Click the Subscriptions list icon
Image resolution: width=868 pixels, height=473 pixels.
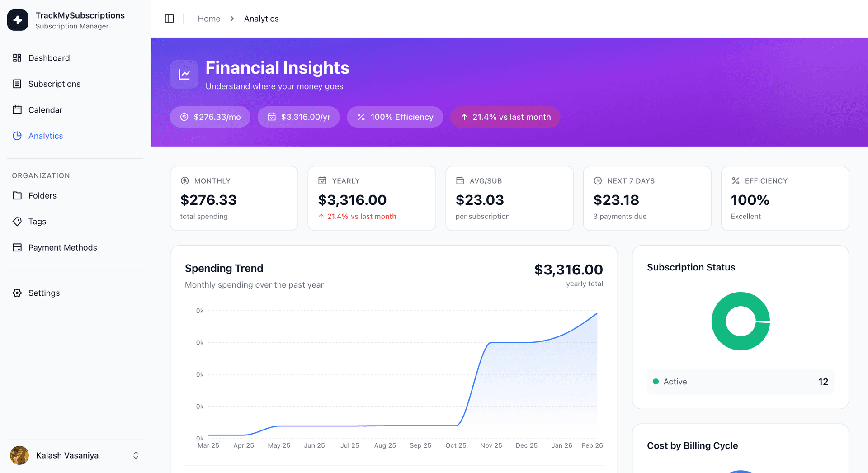(x=17, y=84)
